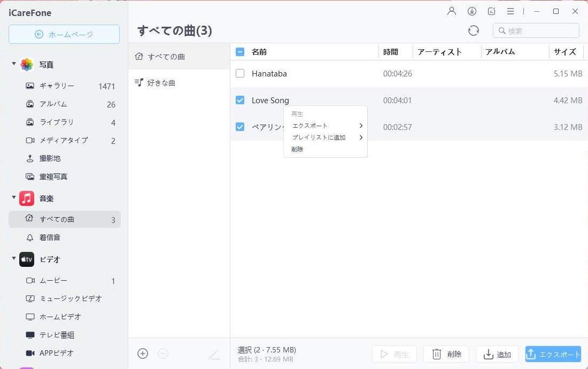Sort by 名前 column header
This screenshot has width=588, height=369.
pyautogui.click(x=259, y=52)
